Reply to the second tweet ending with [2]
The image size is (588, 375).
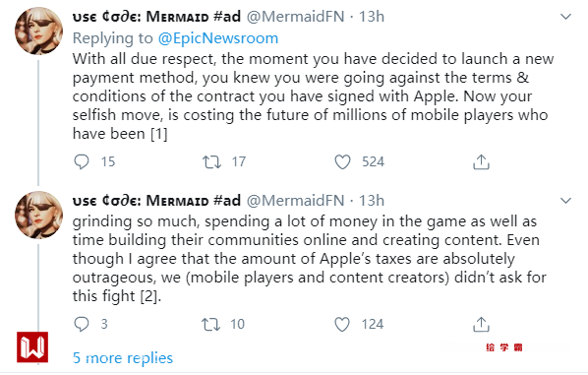[x=82, y=325]
